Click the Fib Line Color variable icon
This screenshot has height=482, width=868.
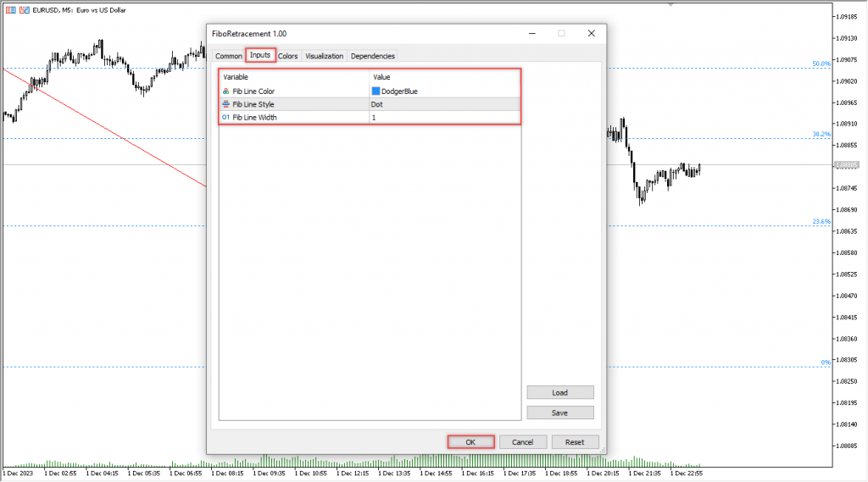point(225,91)
